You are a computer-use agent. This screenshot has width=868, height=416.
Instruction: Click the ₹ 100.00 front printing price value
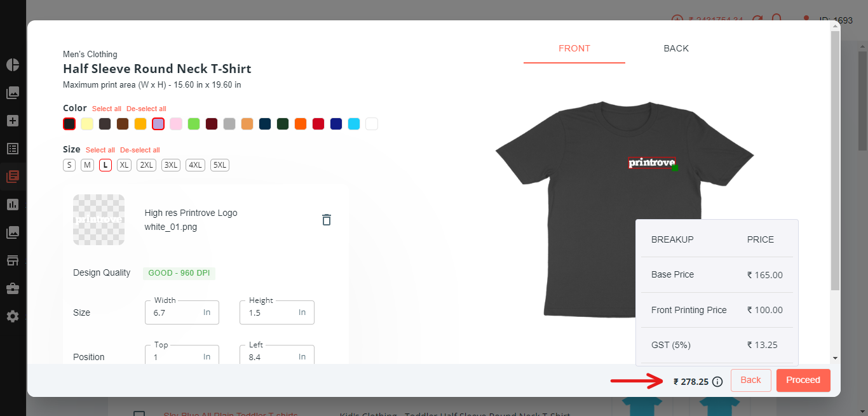765,311
